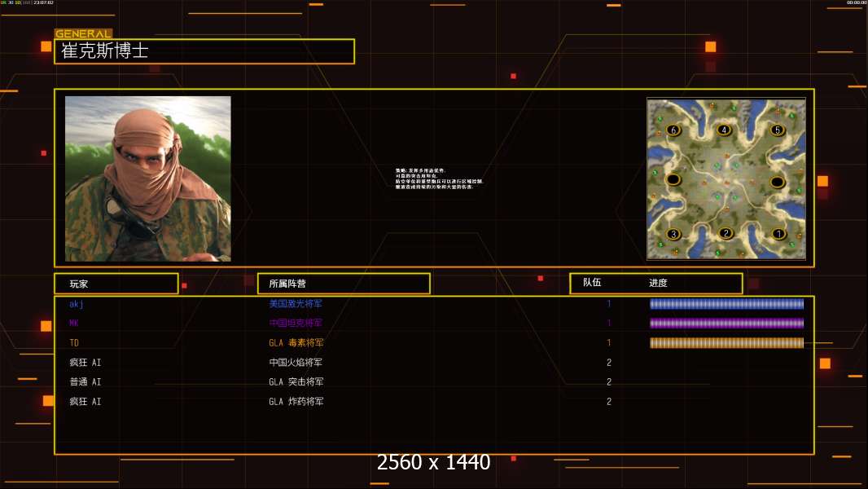The height and width of the screenshot is (489, 868).
Task: Click start position 5 on the minimap
Action: 778,130
